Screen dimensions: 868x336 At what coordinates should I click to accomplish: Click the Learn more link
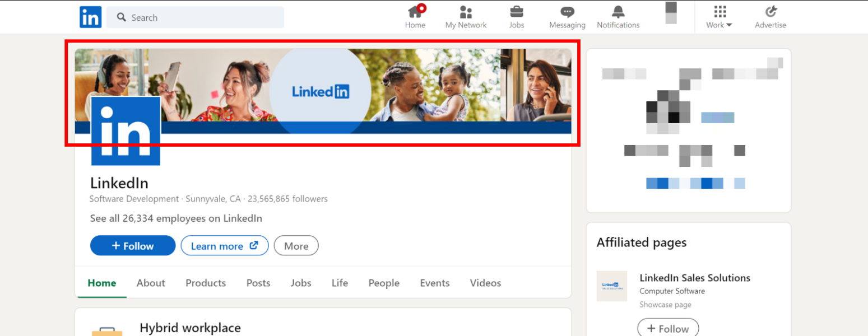point(224,245)
